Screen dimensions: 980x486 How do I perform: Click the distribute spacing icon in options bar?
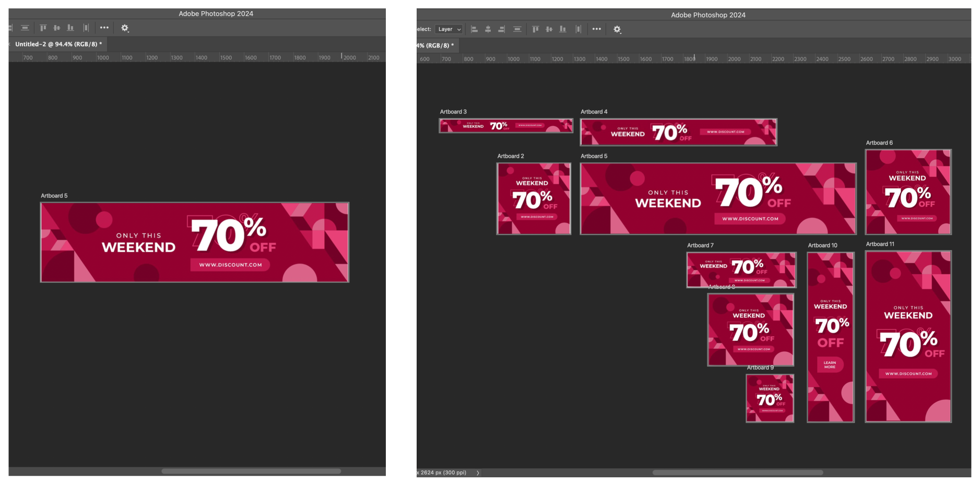[578, 29]
